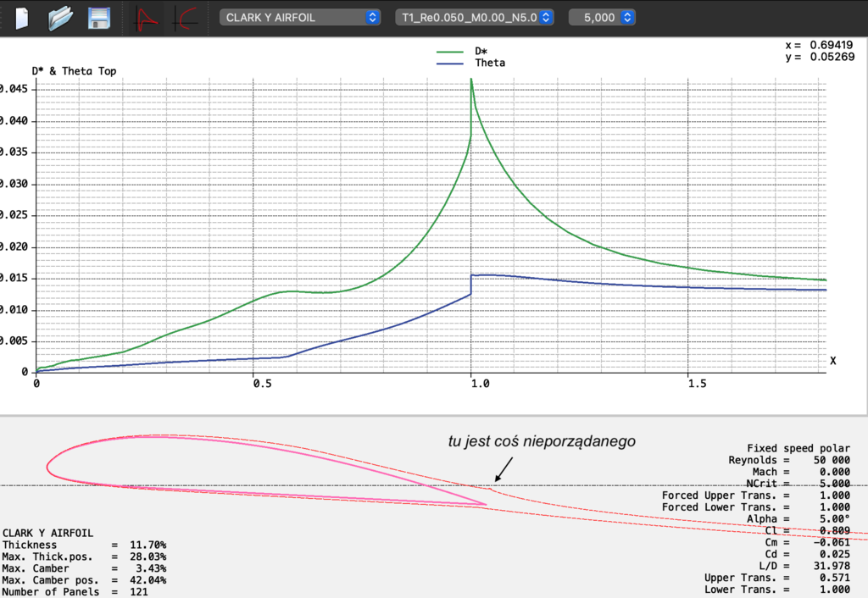Click the airfoil's trailing edge tip
The width and height of the screenshot is (868, 598).
(x=485, y=505)
